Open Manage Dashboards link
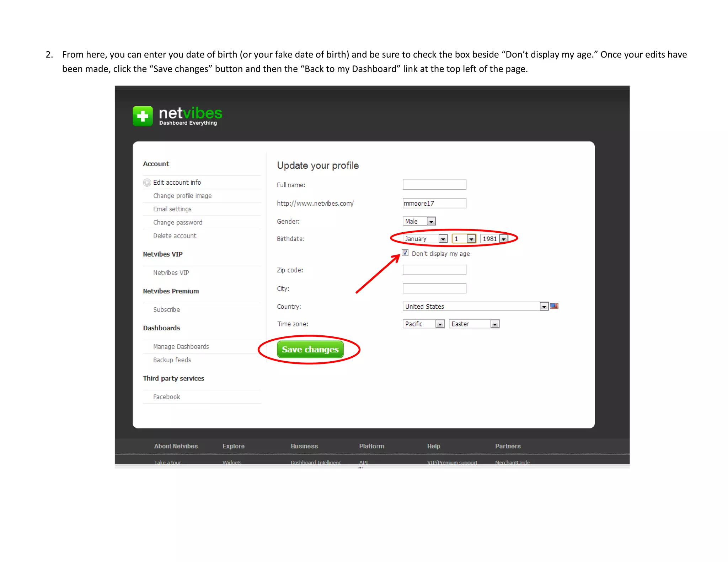Screen dimensions: 728x562 pos(181,347)
